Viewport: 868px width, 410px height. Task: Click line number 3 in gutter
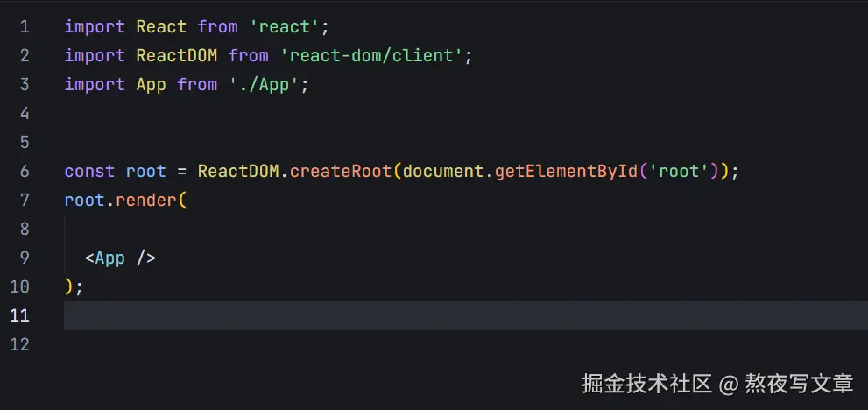click(25, 84)
